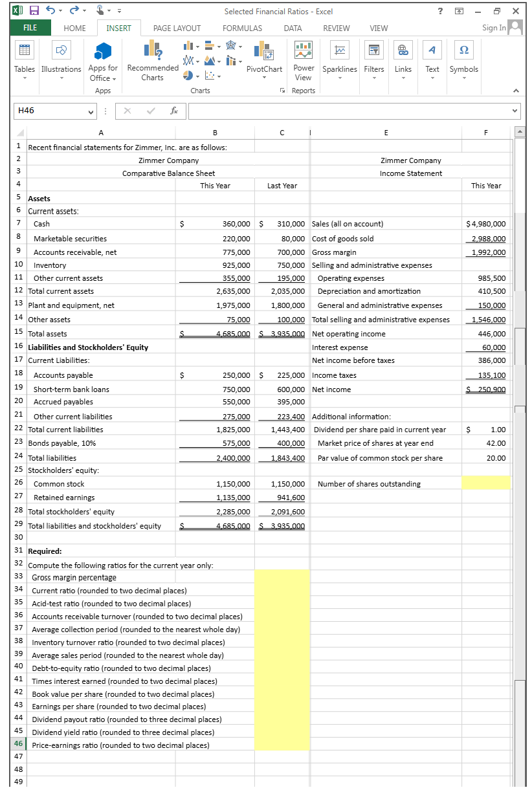Image resolution: width=532 pixels, height=790 pixels.
Task: Expand the Name Box dropdown arrow
Action: click(x=91, y=111)
